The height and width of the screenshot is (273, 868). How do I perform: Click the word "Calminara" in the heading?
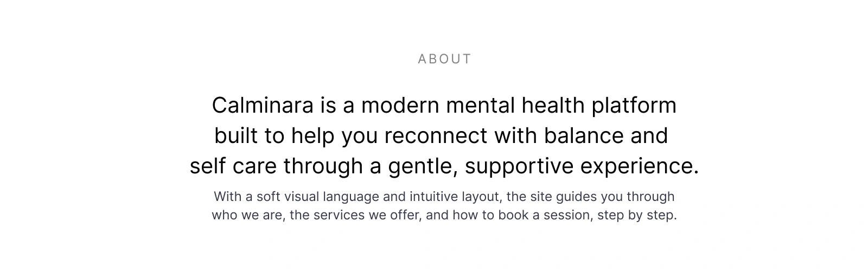[263, 105]
